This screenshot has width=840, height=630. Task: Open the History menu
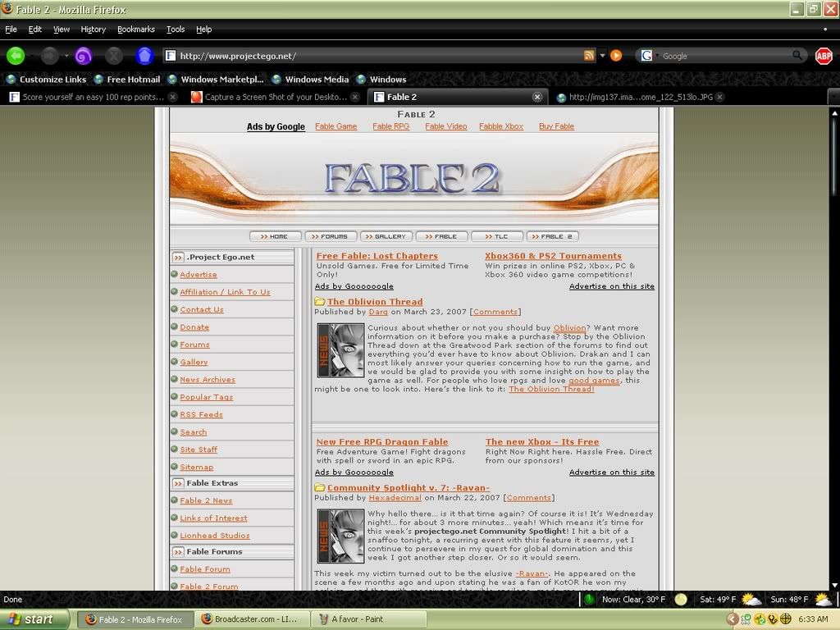(94, 30)
